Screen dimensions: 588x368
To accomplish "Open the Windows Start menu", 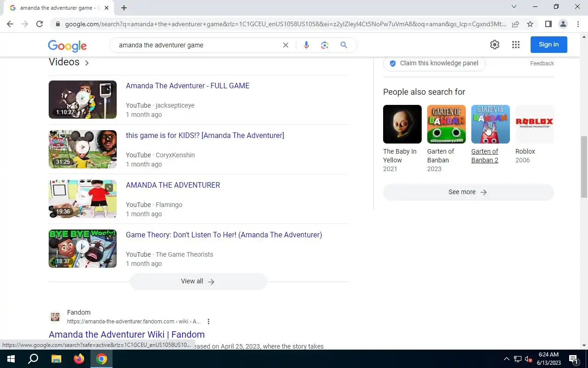I will 11,359.
